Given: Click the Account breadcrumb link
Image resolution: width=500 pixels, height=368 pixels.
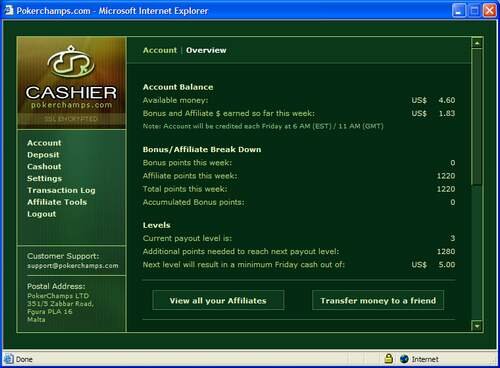Looking at the screenshot, I should tap(160, 50).
